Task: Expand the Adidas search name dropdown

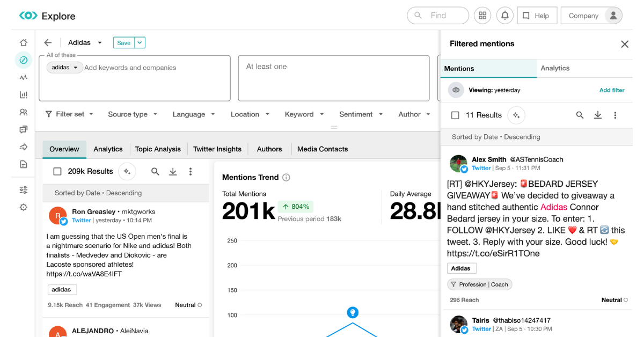Action: 100,43
